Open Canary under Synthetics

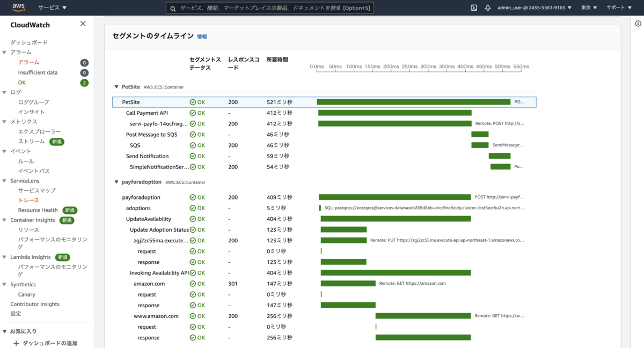click(26, 294)
